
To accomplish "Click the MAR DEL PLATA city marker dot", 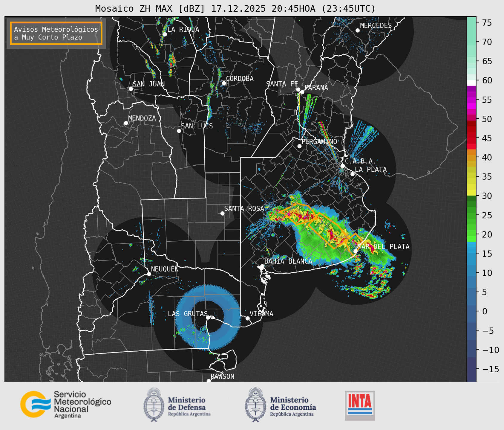I will click(356, 251).
